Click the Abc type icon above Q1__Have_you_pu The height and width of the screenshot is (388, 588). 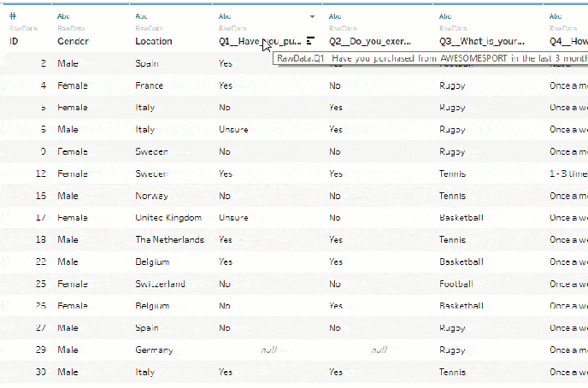(x=225, y=16)
